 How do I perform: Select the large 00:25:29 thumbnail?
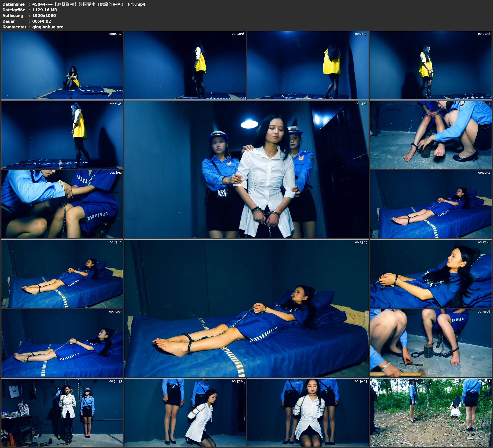[x=246, y=308]
